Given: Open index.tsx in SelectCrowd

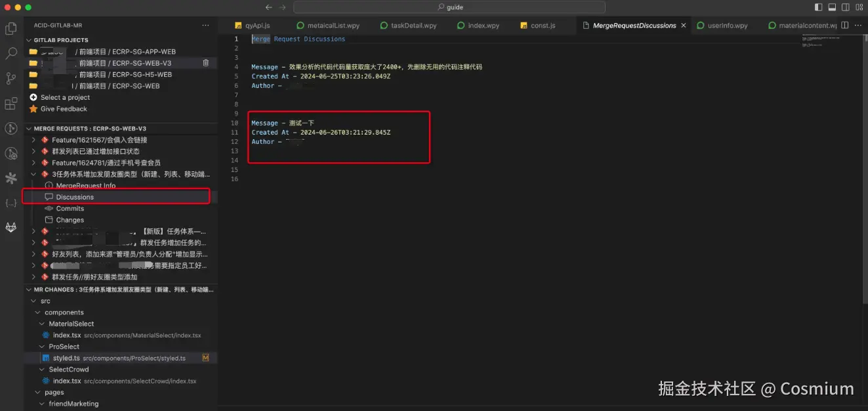Looking at the screenshot, I should click(x=121, y=381).
